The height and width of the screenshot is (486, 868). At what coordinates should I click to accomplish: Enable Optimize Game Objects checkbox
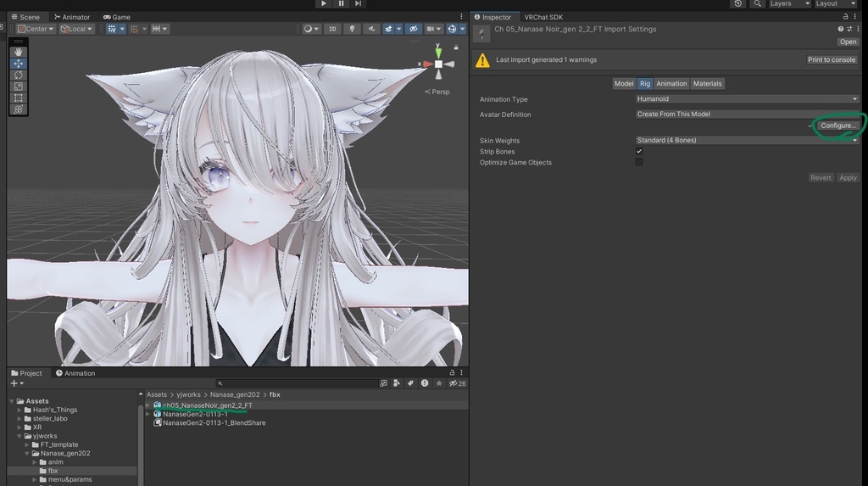click(639, 162)
